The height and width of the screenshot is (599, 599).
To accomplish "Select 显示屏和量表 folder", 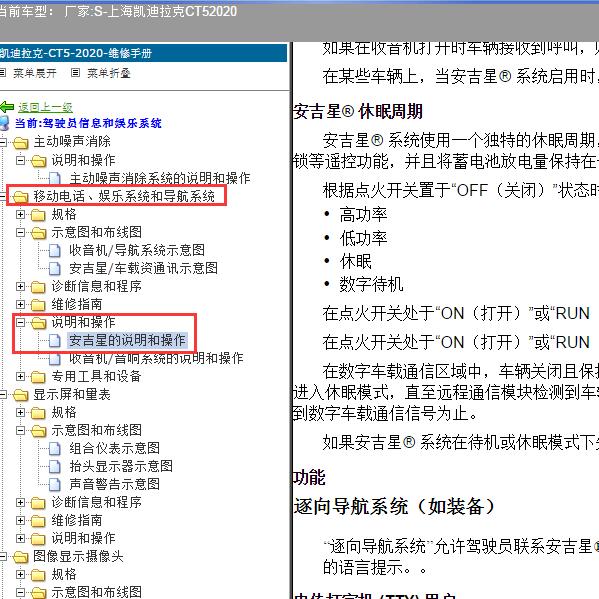I will tap(72, 394).
